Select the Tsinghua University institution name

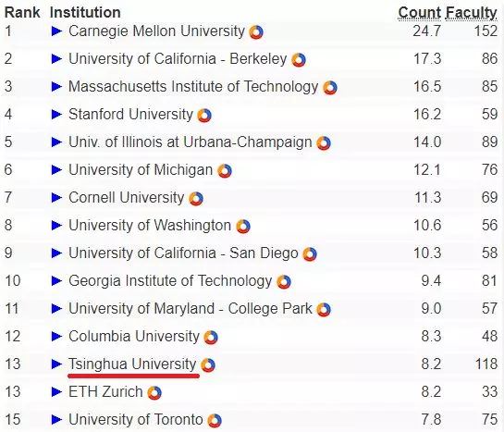[132, 364]
